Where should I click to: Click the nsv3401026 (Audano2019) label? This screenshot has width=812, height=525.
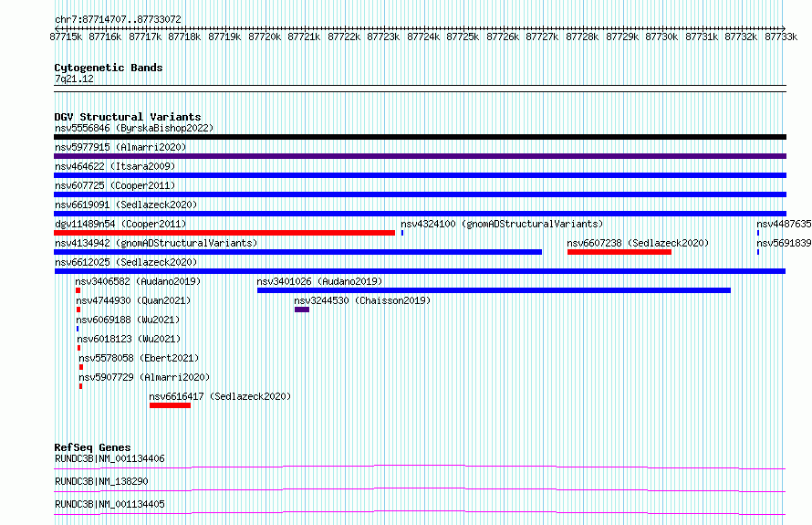(x=319, y=281)
